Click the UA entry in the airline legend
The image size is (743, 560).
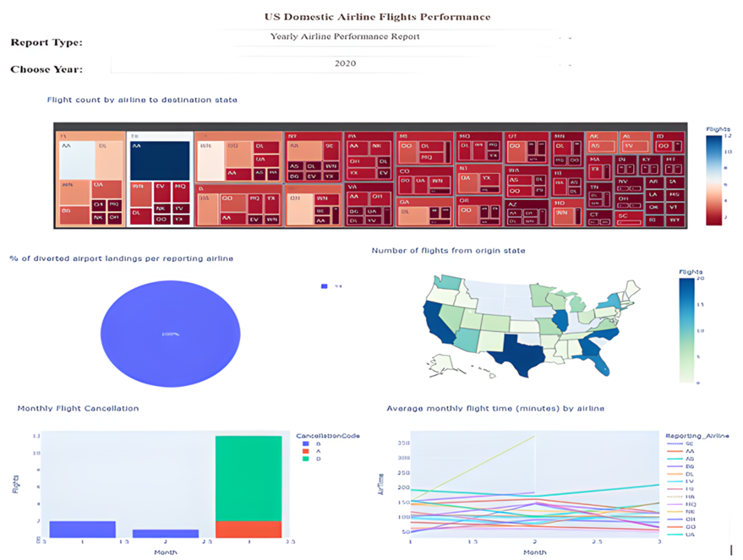[x=691, y=535]
